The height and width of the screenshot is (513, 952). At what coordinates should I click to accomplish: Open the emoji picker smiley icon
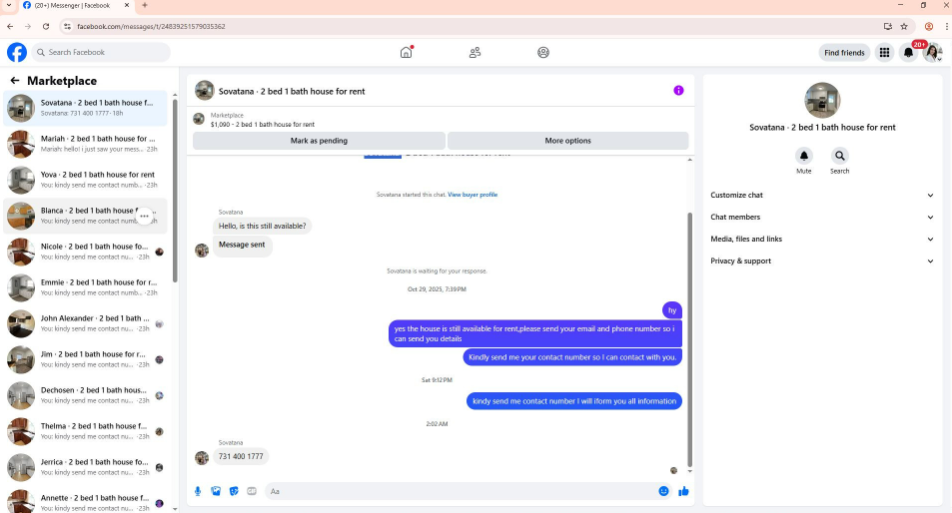coord(664,491)
